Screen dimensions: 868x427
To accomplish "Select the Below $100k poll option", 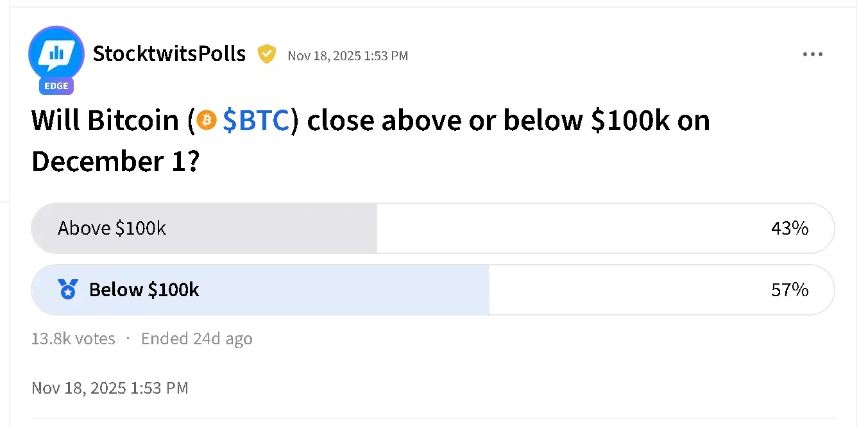I will (x=144, y=290).
